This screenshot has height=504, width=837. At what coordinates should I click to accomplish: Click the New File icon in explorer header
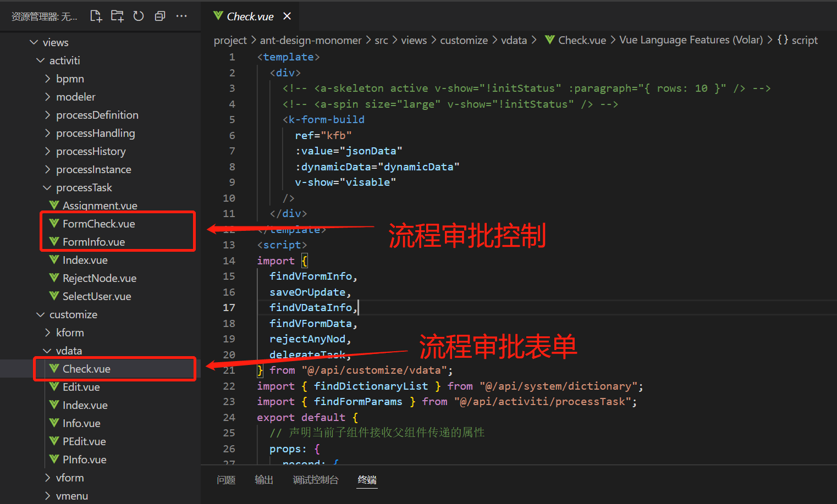point(96,16)
